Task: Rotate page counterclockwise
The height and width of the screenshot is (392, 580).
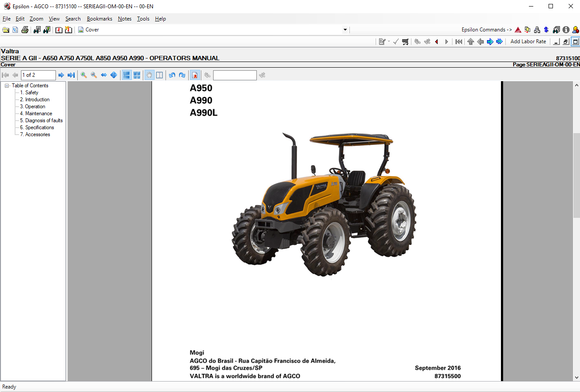Action: click(172, 75)
